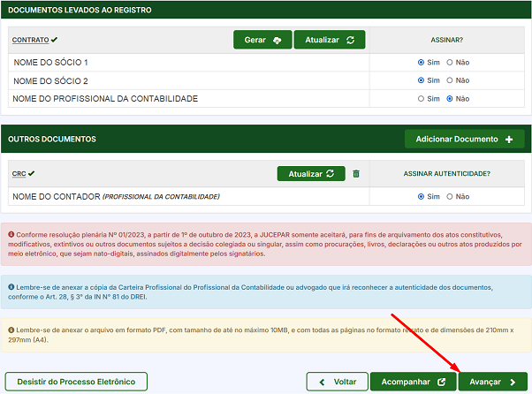Set Não for NOME DO CONTADOR authenticity

tap(450, 196)
